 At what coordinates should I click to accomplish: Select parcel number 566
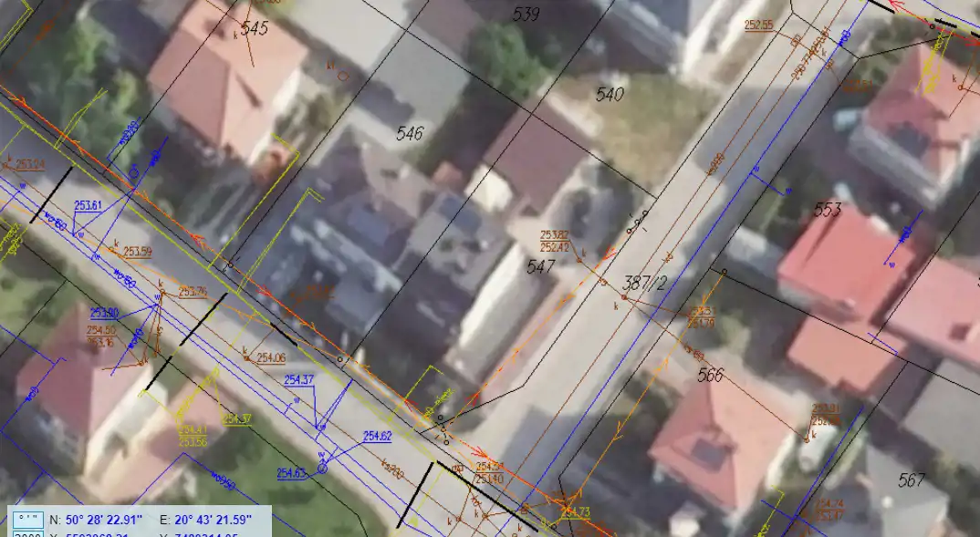coord(710,375)
